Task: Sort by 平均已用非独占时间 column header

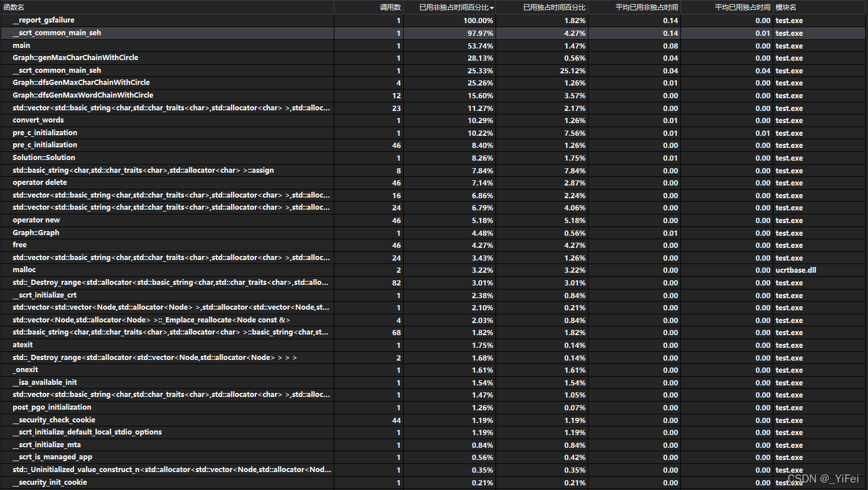Action: (x=635, y=7)
